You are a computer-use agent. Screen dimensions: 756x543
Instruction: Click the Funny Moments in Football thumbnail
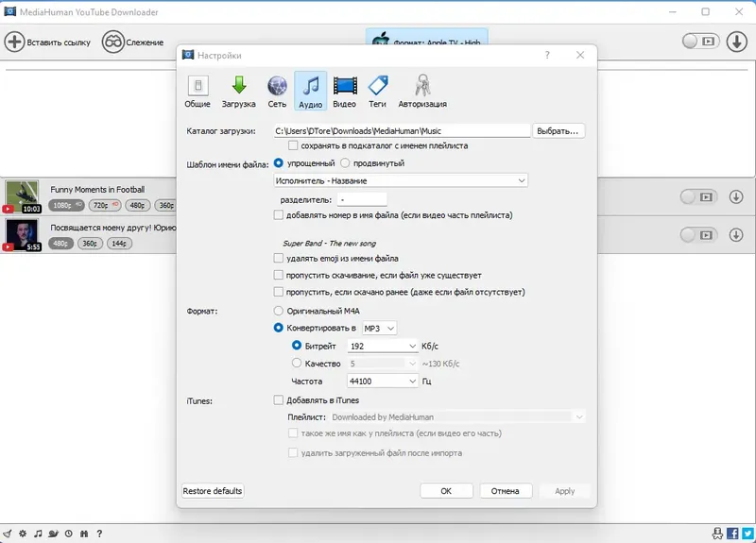pos(22,196)
